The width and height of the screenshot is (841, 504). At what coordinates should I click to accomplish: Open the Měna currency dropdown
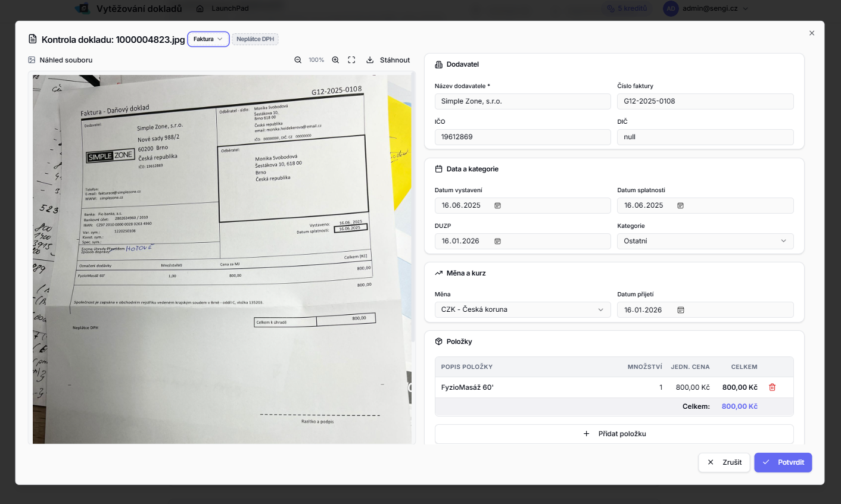pos(522,310)
